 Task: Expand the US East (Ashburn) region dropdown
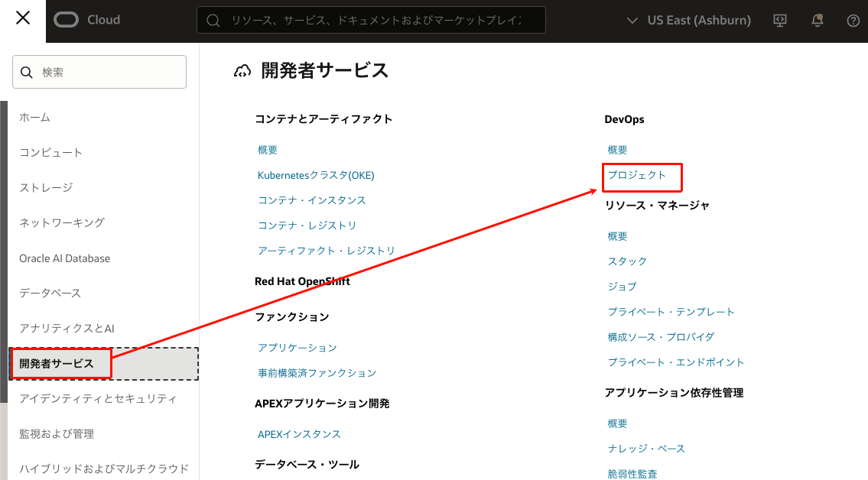(688, 20)
